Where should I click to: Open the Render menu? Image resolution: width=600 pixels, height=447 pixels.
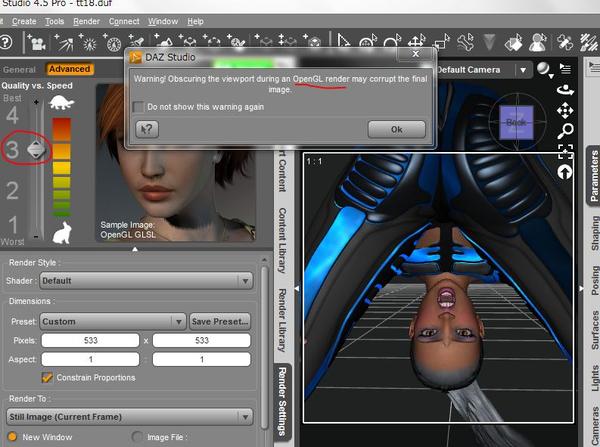(x=87, y=21)
